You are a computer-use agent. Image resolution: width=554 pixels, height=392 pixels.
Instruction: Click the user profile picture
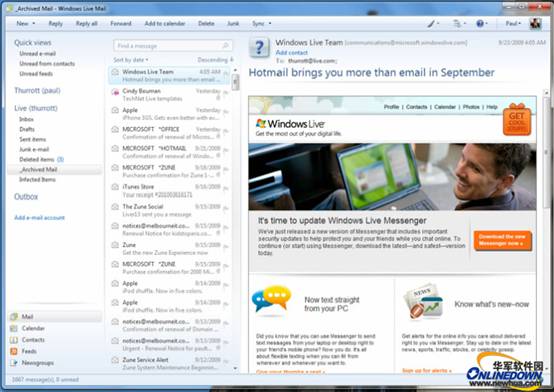pyautogui.click(x=535, y=23)
